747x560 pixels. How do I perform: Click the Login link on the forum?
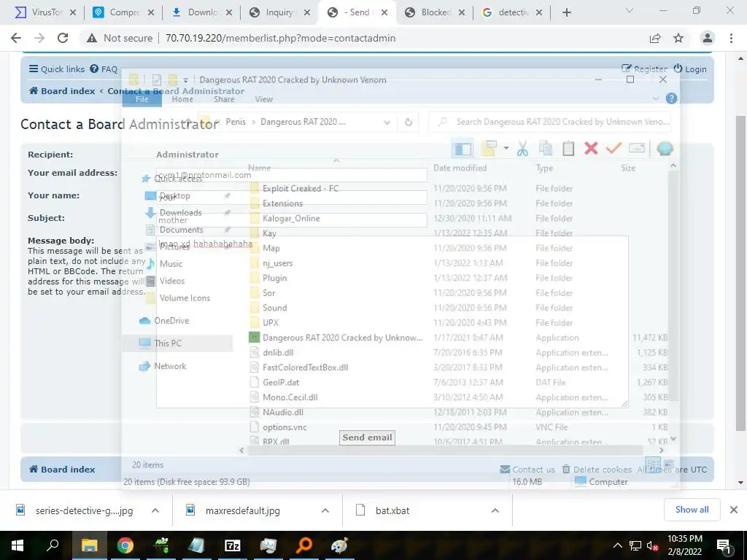tap(690, 69)
